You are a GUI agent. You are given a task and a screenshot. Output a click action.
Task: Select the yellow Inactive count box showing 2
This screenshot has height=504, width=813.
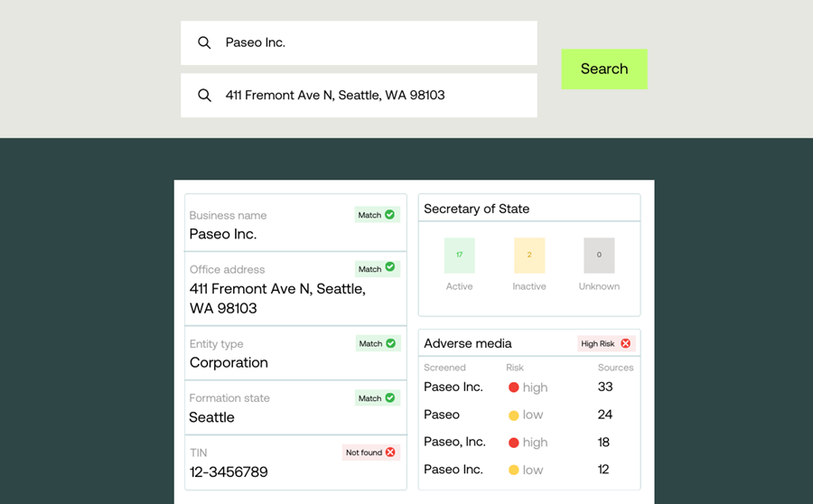[x=529, y=255]
